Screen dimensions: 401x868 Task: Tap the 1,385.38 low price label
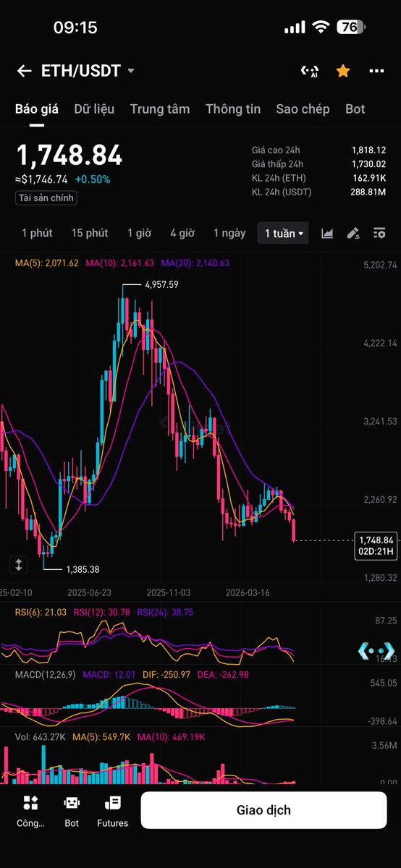click(x=83, y=569)
